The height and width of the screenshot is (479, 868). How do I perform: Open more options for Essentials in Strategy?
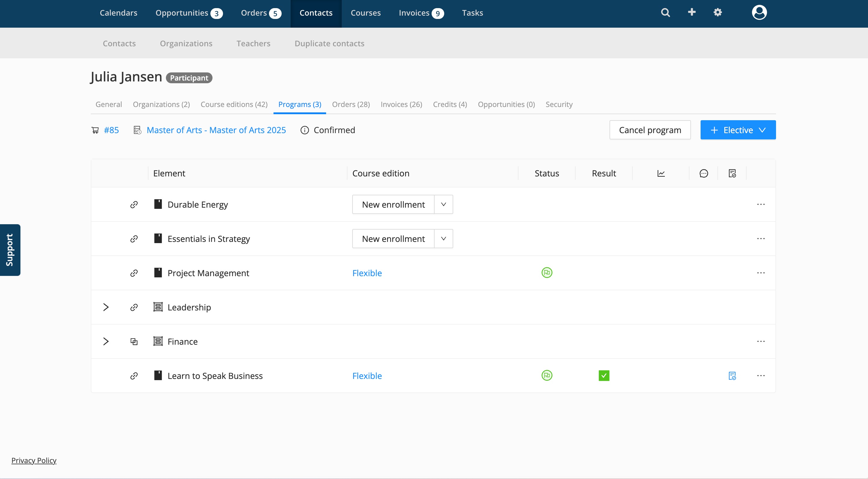760,239
